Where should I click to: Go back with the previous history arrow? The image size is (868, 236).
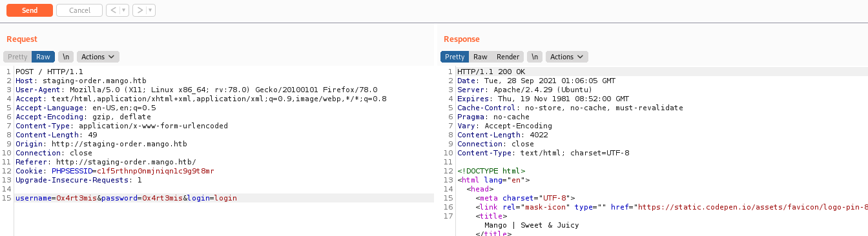[x=112, y=10]
